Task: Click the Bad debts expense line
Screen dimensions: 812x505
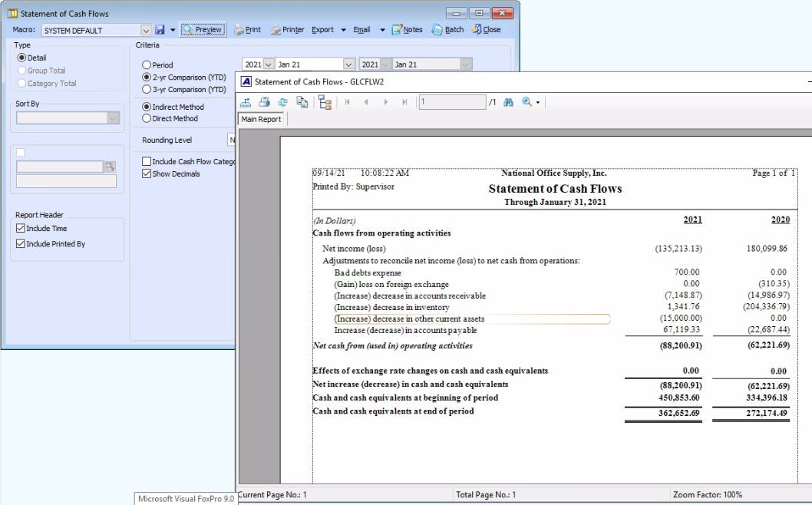Action: click(368, 273)
